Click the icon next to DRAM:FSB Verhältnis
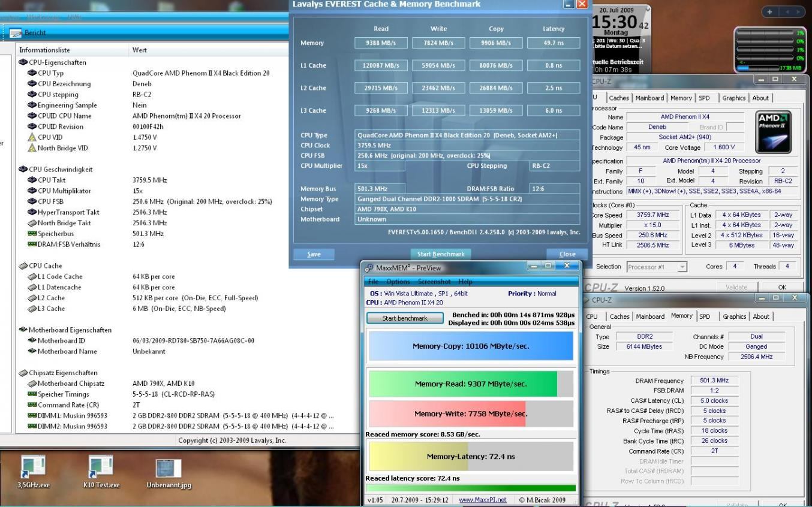 [x=32, y=245]
